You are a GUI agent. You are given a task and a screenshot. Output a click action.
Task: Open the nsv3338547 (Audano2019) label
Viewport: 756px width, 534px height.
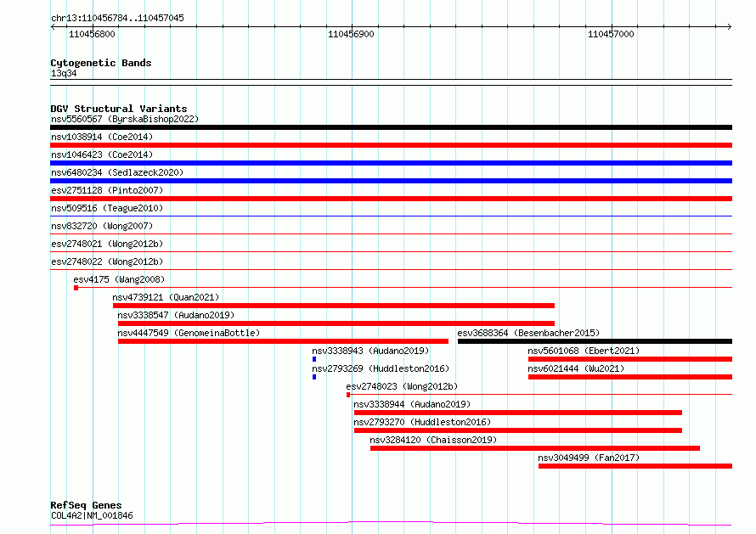click(x=176, y=315)
